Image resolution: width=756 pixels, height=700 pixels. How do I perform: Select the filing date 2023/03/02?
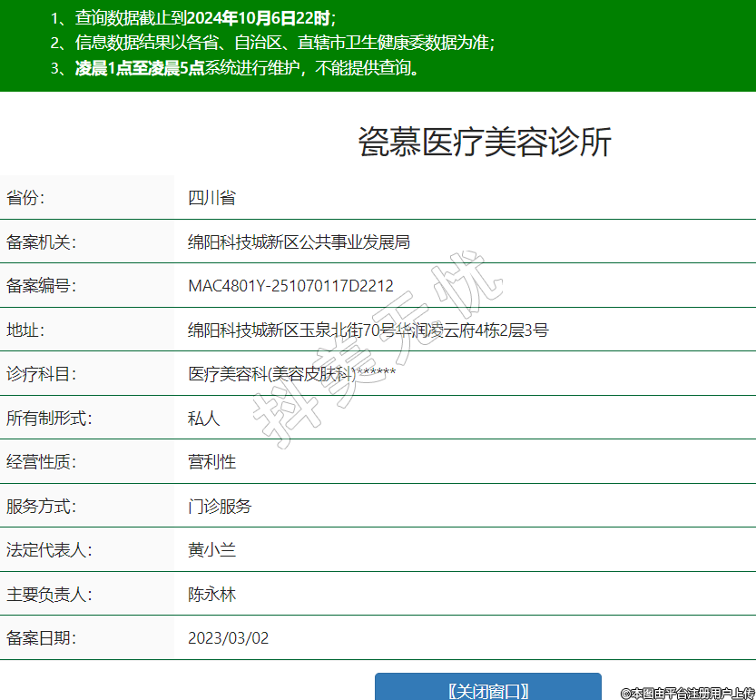pyautogui.click(x=228, y=638)
